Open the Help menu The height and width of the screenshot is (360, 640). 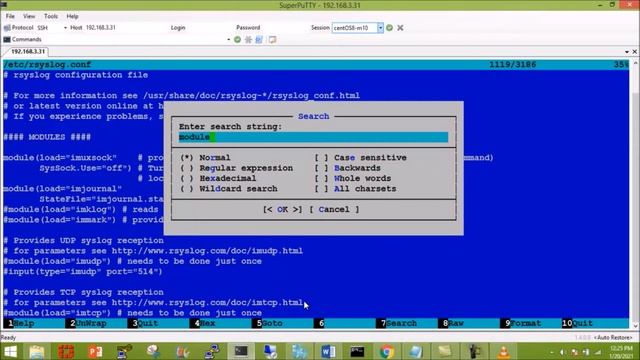click(x=72, y=16)
